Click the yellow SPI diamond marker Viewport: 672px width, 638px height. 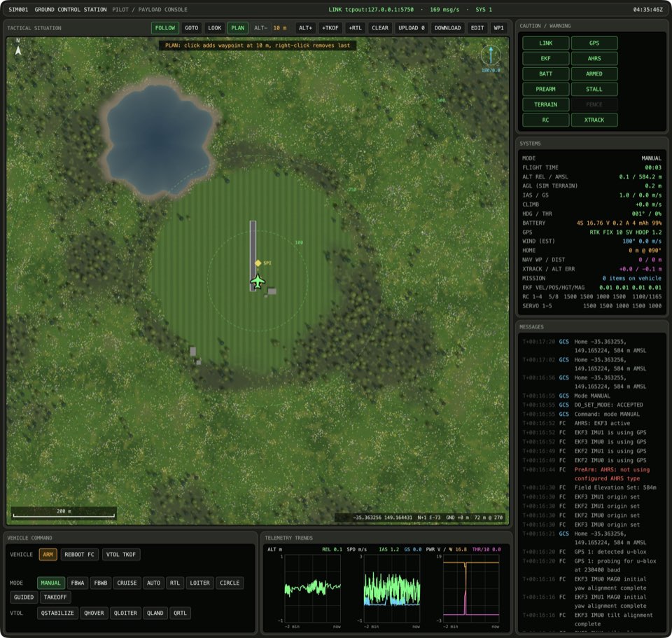tap(258, 263)
